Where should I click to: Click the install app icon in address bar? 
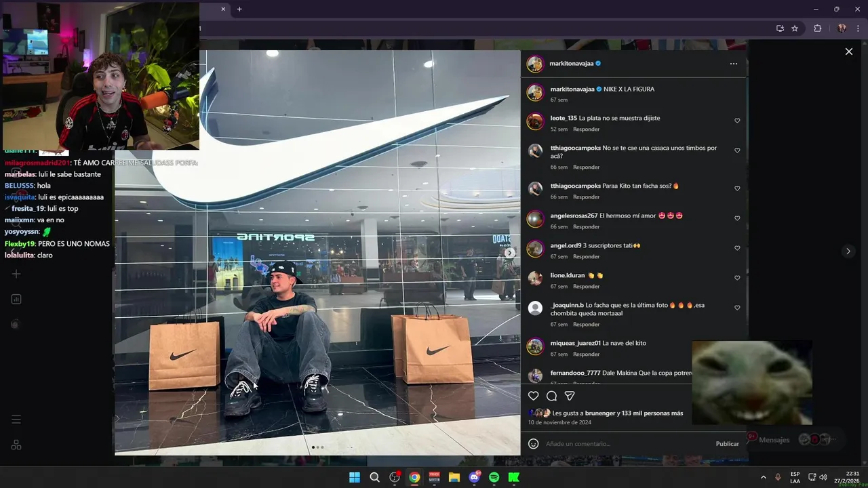(x=780, y=28)
